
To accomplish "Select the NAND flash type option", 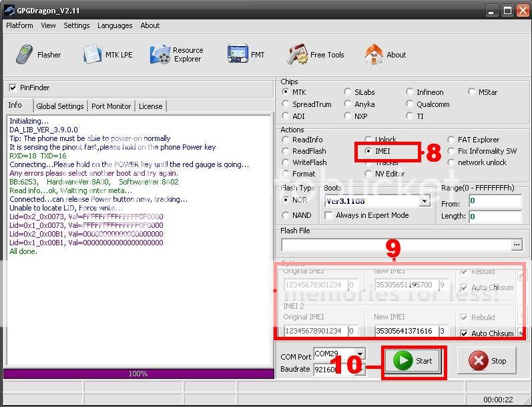I will pos(286,215).
